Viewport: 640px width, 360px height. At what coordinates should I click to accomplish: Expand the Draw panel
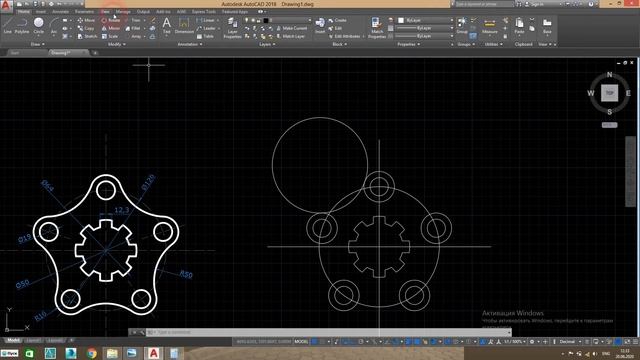point(38,44)
